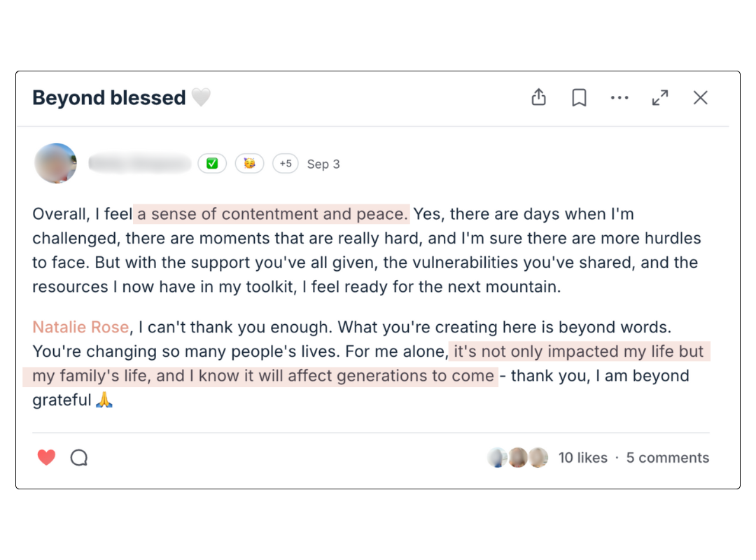Open the three-dot more options menu

click(619, 98)
